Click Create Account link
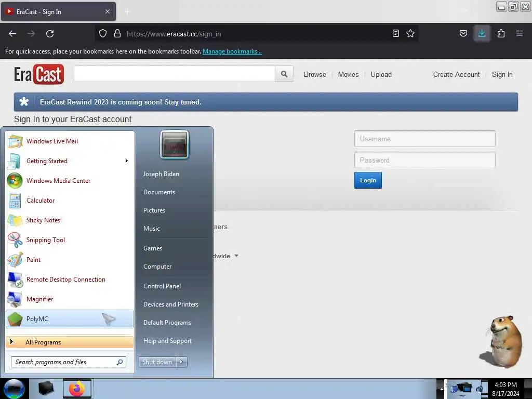The height and width of the screenshot is (399, 532). (456, 74)
